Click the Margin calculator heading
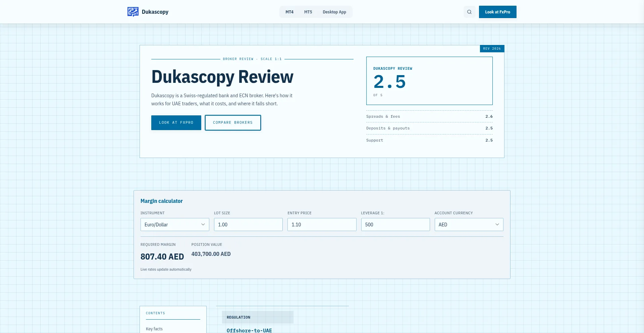The height and width of the screenshot is (333, 644). click(x=162, y=201)
